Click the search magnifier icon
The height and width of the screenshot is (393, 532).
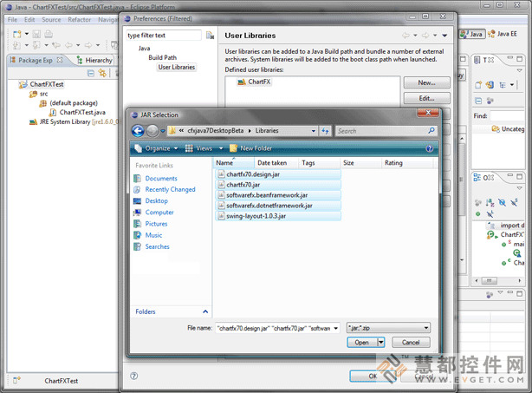click(x=431, y=130)
